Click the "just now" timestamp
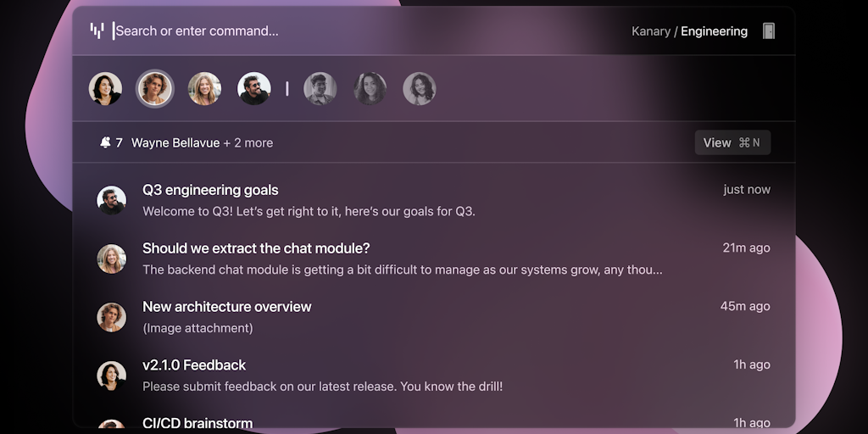The image size is (868, 434). (x=747, y=189)
